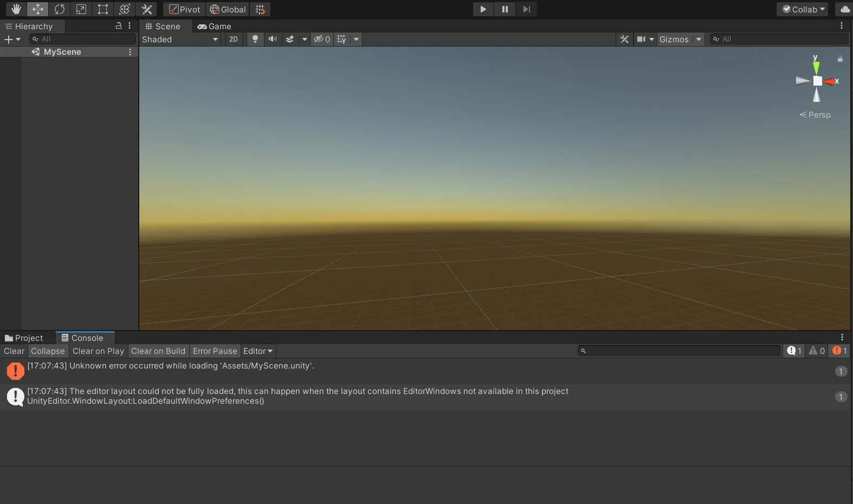Switch to the Game tab
853x504 pixels.
215,26
